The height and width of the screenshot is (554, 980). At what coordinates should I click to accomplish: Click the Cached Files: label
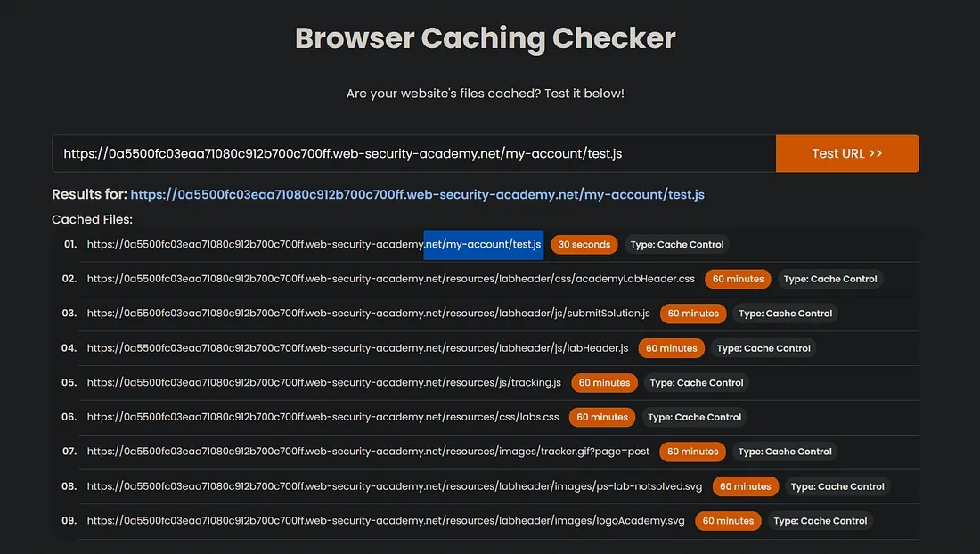pyautogui.click(x=92, y=219)
